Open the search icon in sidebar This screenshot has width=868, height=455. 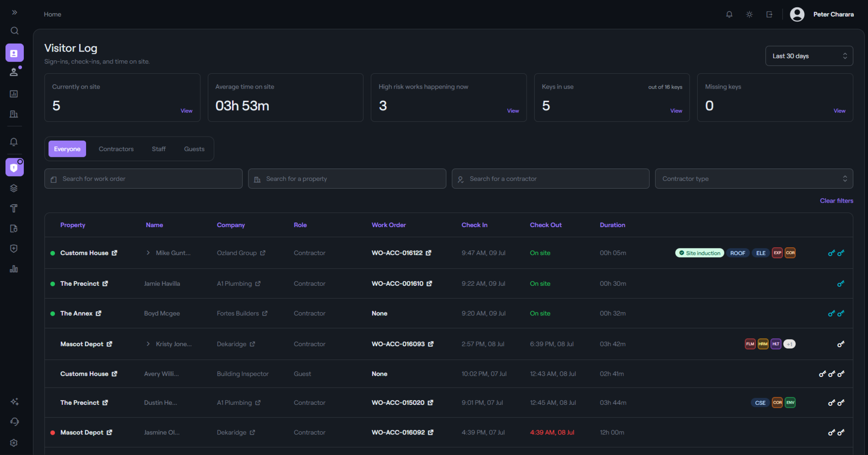pyautogui.click(x=14, y=31)
